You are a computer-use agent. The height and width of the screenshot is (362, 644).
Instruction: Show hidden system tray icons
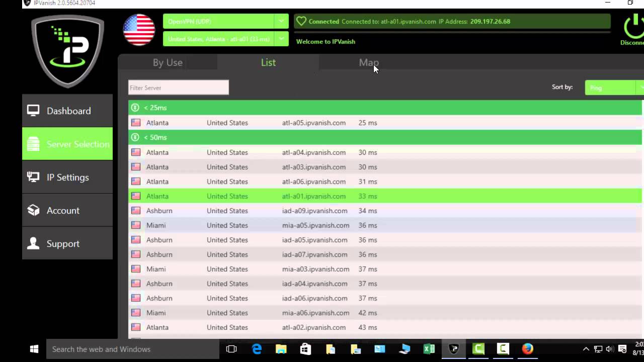(586, 349)
